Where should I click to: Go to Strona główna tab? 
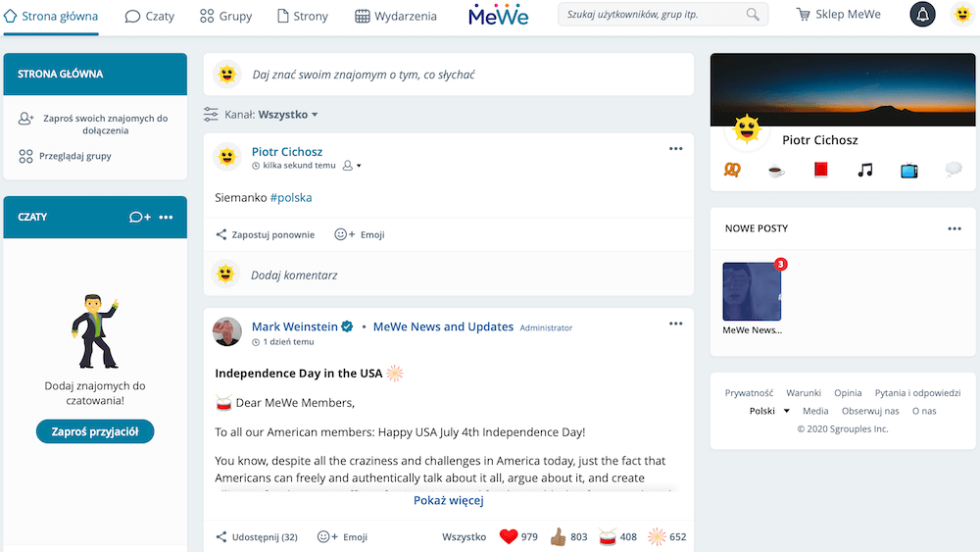51,17
